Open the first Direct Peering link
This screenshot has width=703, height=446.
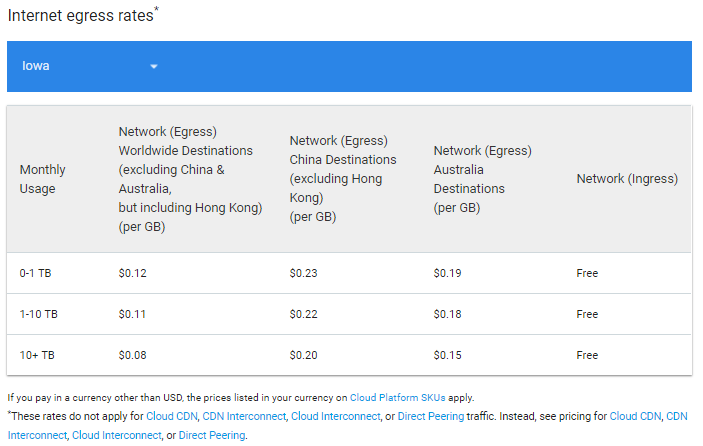430,416
